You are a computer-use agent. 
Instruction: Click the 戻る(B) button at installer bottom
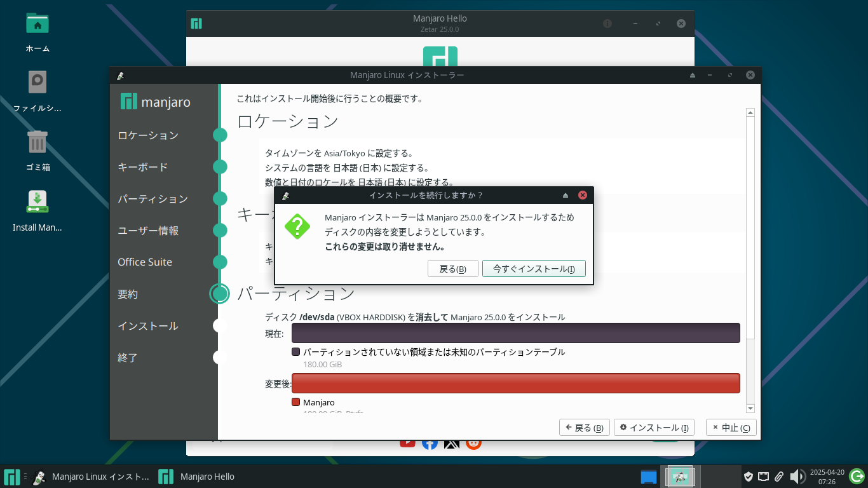(x=585, y=428)
